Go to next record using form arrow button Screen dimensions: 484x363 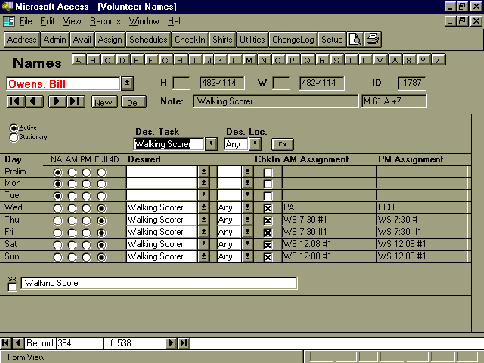click(x=57, y=101)
